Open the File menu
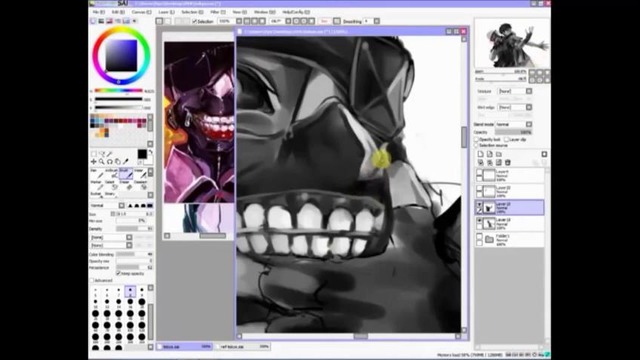 point(98,12)
